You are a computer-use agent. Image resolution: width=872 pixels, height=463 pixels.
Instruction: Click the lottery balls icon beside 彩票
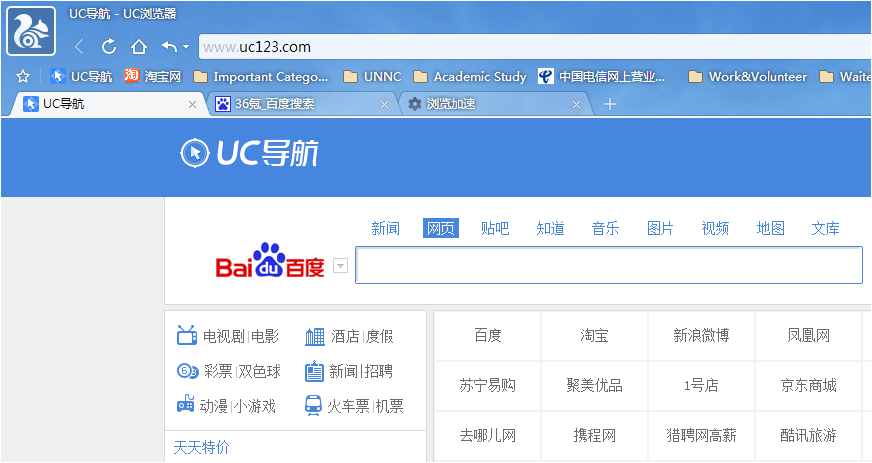(187, 371)
